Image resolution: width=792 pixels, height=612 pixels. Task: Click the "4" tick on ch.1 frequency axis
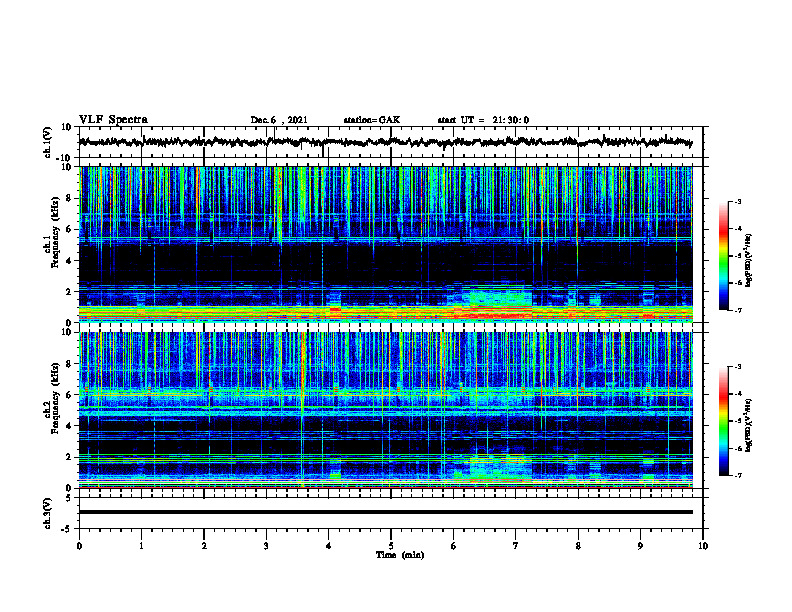[x=70, y=261]
